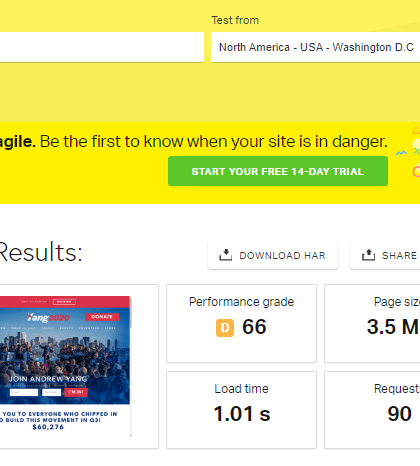Click the Page size 3.5 value
The width and height of the screenshot is (420, 466).
tap(393, 327)
